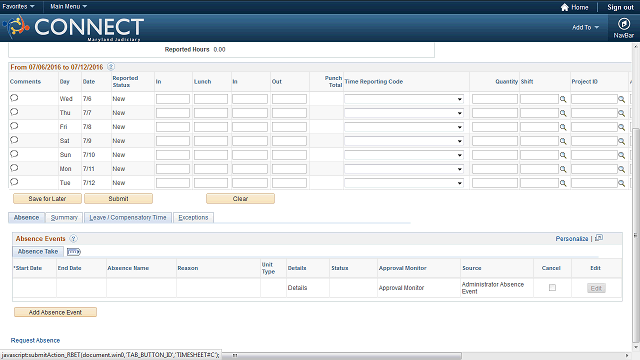Open help icon next to date range

click(111, 67)
